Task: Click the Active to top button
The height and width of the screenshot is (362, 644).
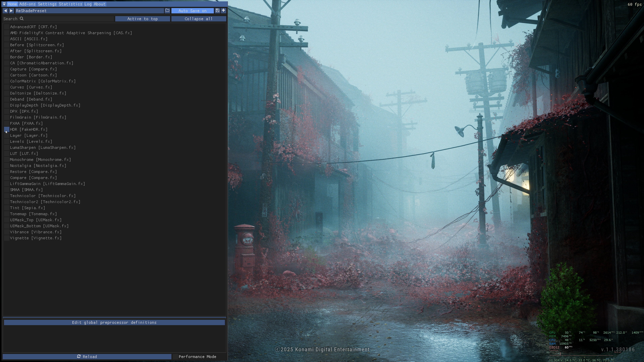Action: tap(142, 19)
